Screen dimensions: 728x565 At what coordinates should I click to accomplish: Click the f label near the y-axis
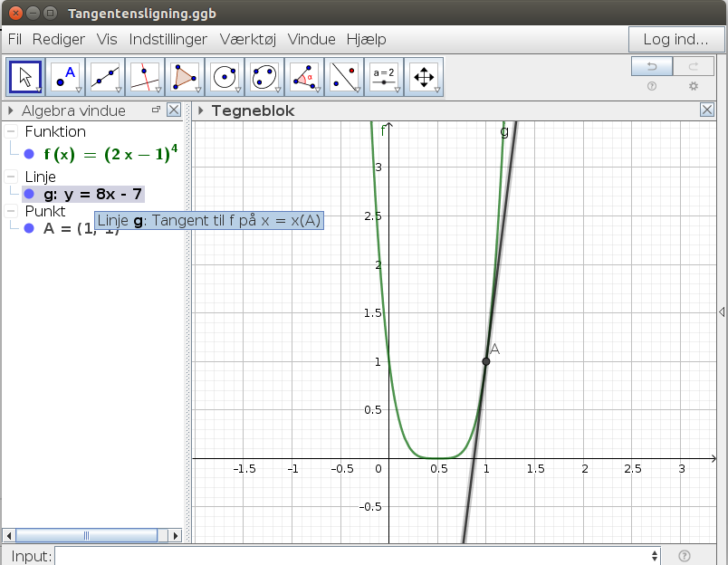pos(383,130)
